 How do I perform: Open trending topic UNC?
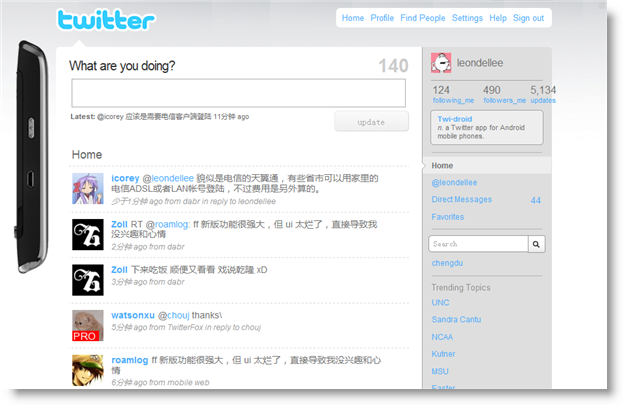click(x=440, y=303)
